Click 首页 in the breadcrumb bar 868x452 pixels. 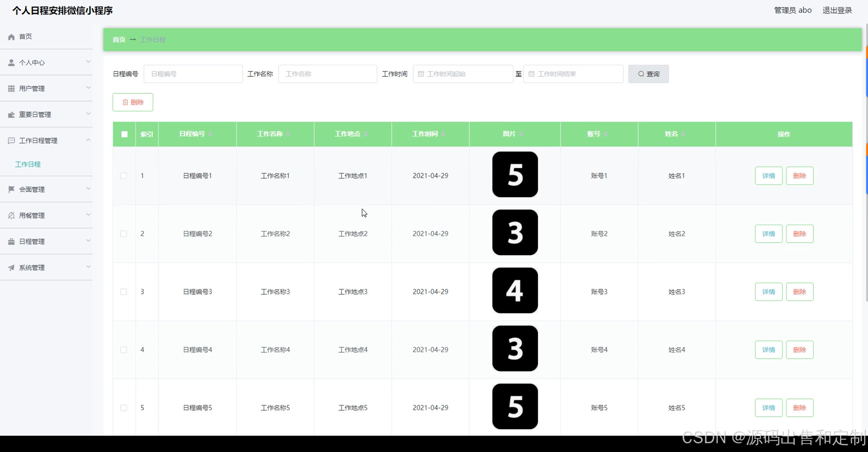(119, 40)
